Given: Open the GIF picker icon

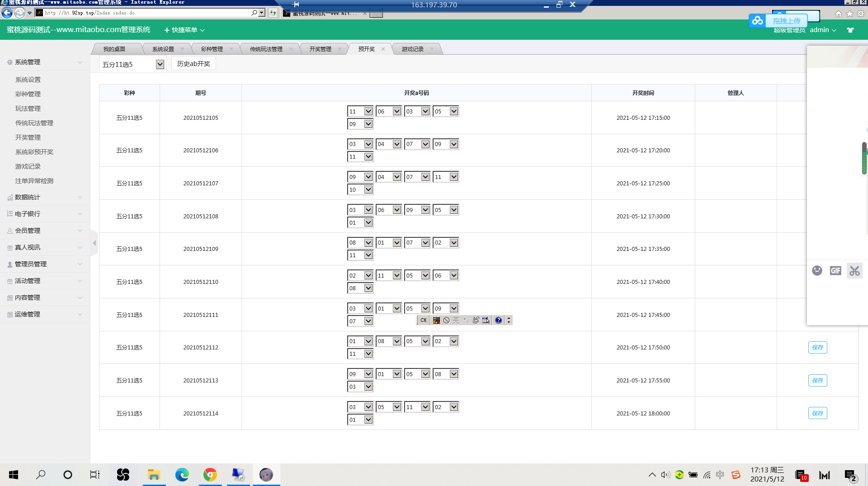Looking at the screenshot, I should pos(835,271).
